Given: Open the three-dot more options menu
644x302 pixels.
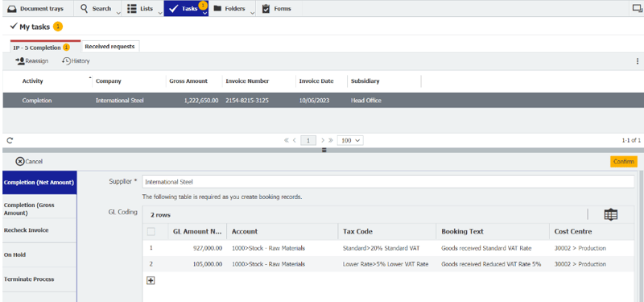Looking at the screenshot, I should 638,61.
